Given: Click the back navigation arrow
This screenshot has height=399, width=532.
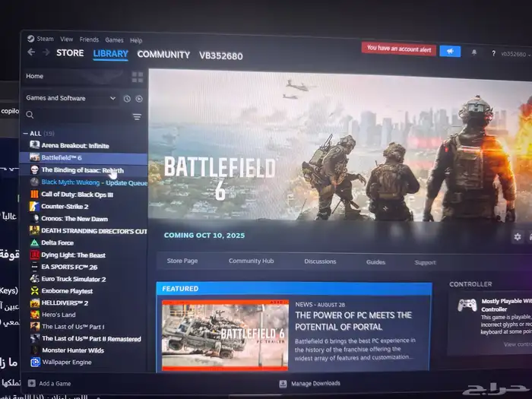Looking at the screenshot, I should (31, 52).
